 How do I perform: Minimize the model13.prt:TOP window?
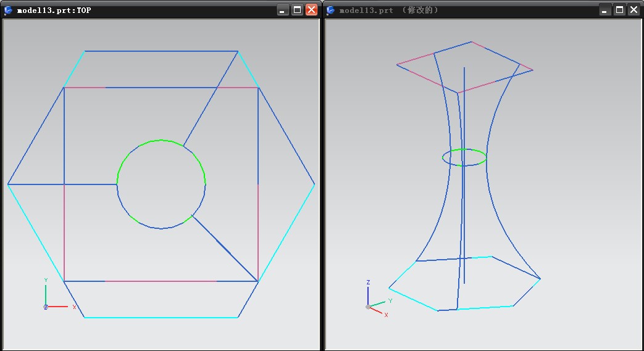point(282,9)
